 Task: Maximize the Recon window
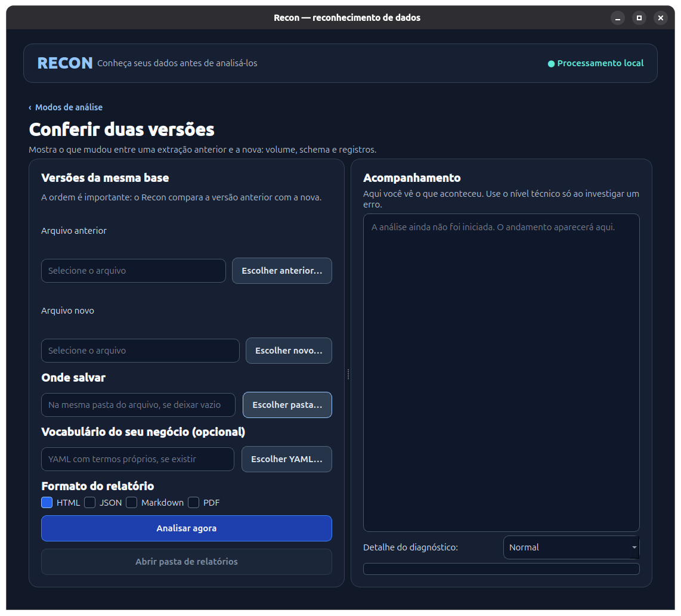[639, 18]
